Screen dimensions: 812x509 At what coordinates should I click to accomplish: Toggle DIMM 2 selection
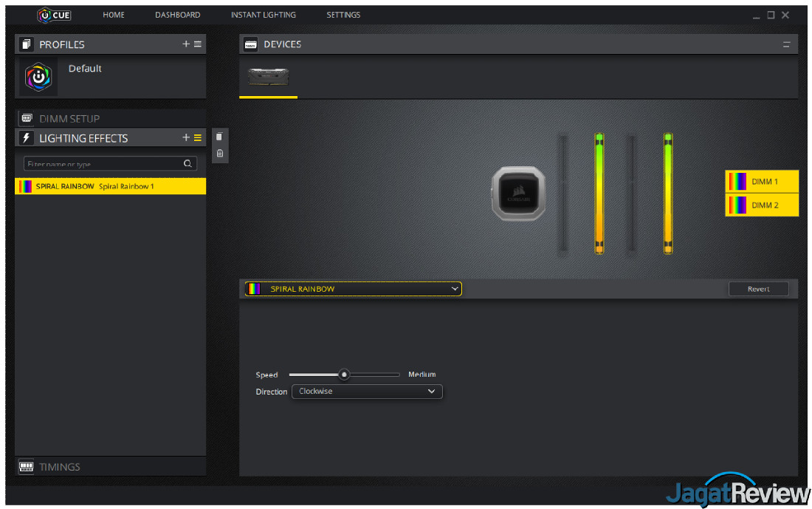point(762,205)
